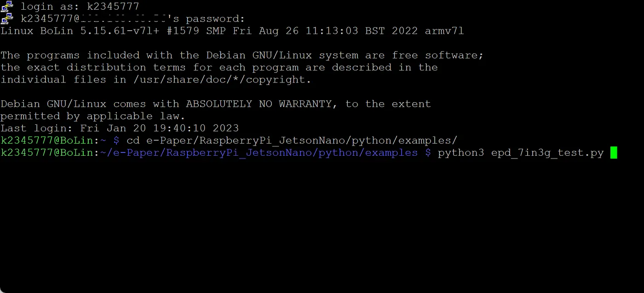Click the epd_7in3g_test.py filename
The width and height of the screenshot is (644, 293).
pos(547,152)
